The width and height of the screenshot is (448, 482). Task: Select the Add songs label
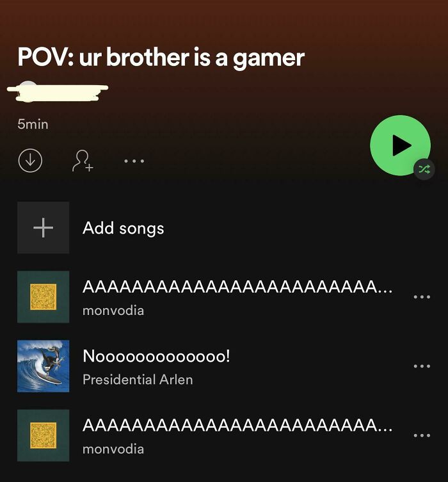[124, 228]
